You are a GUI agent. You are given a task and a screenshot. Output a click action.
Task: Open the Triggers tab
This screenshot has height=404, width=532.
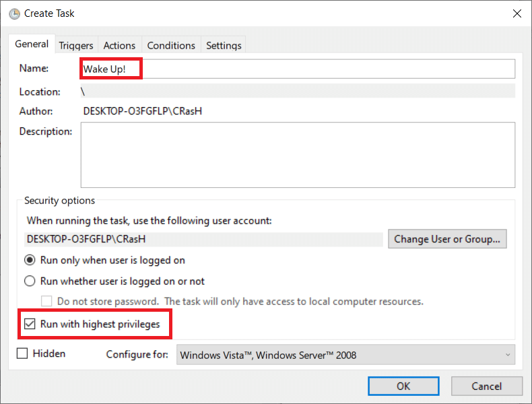pos(76,46)
